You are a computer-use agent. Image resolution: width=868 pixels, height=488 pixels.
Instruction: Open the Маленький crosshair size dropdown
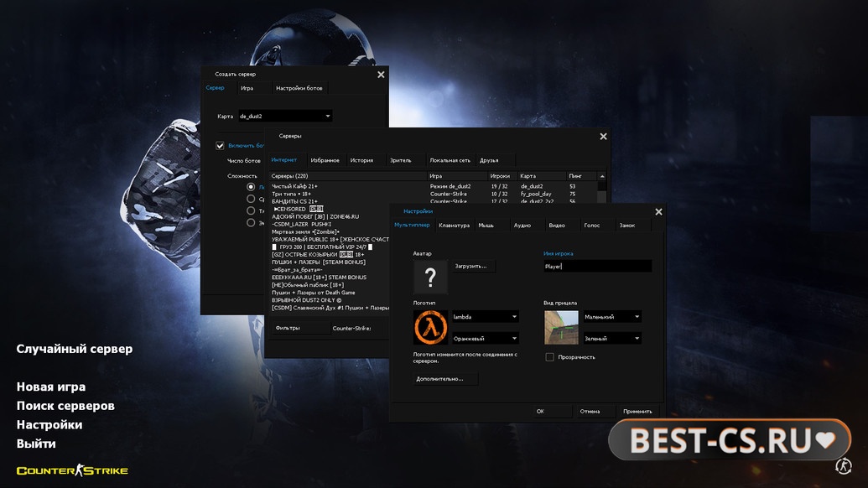pyautogui.click(x=612, y=317)
